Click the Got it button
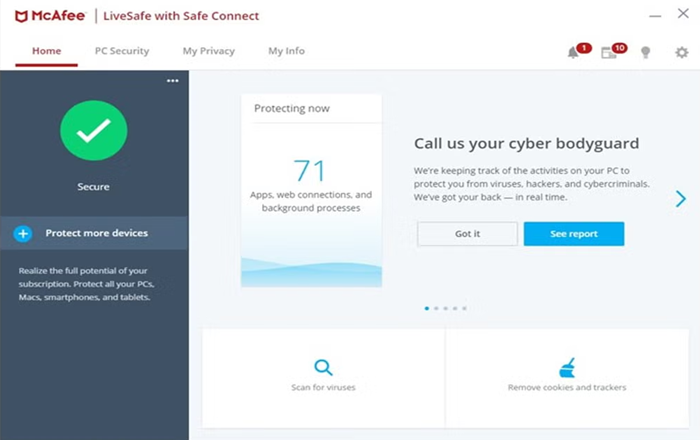The image size is (700, 440). point(467,234)
